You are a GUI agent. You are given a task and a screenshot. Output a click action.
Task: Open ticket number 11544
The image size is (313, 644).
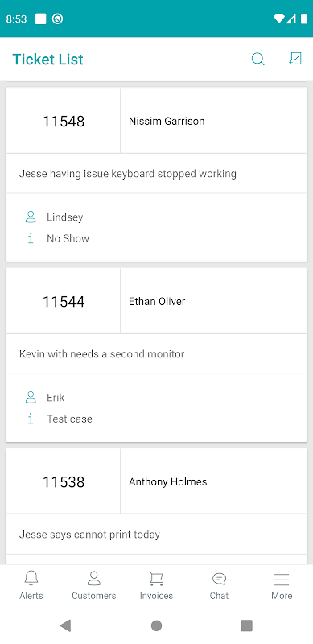64,301
